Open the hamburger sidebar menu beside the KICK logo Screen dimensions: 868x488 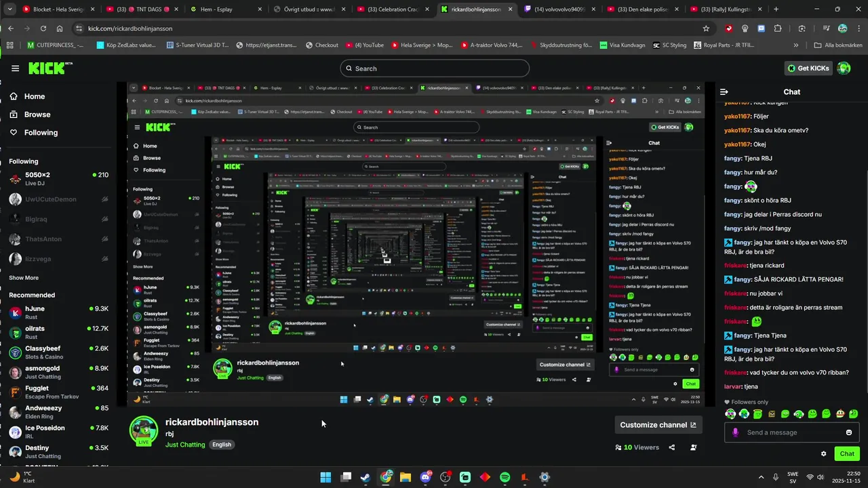tap(15, 68)
